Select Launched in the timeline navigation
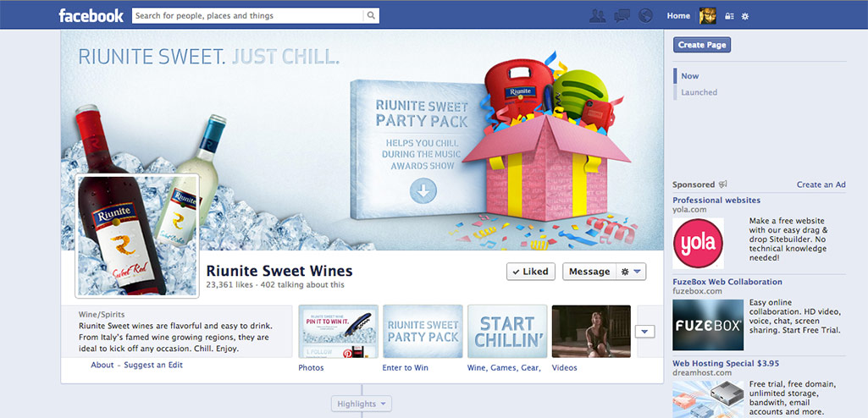868x418 pixels. [699, 92]
